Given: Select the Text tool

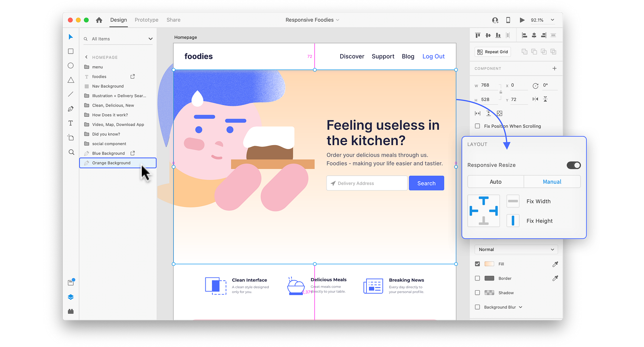Looking at the screenshot, I should pos(70,123).
